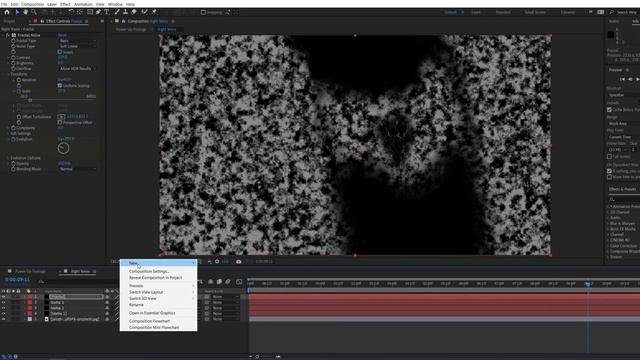
Task: Open the Effect menu in menu bar
Action: (65, 4)
